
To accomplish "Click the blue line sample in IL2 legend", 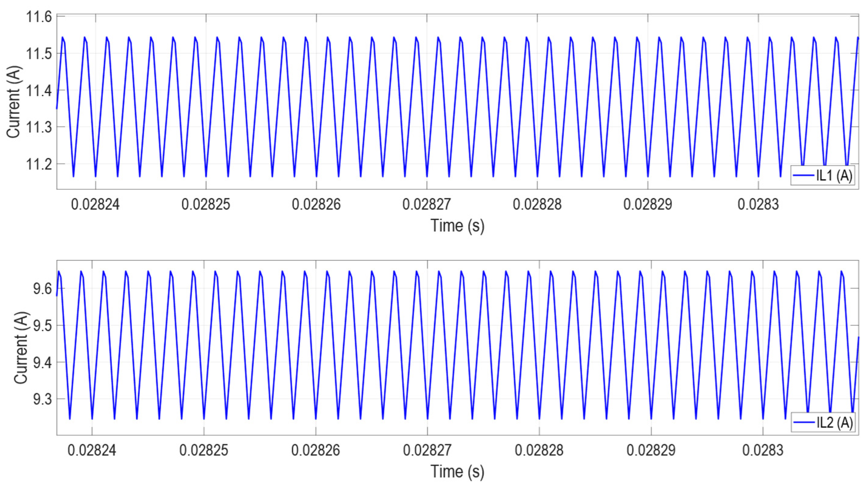I will coord(804,422).
